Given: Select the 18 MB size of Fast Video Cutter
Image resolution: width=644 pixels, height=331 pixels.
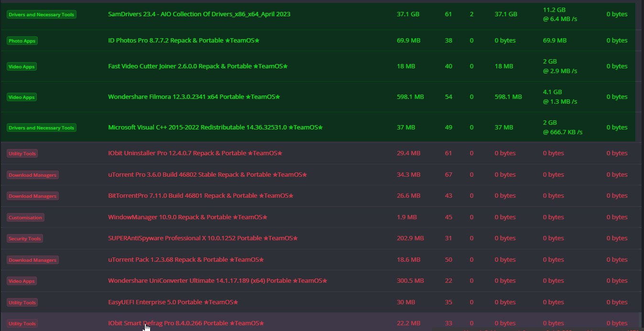Looking at the screenshot, I should tap(406, 66).
